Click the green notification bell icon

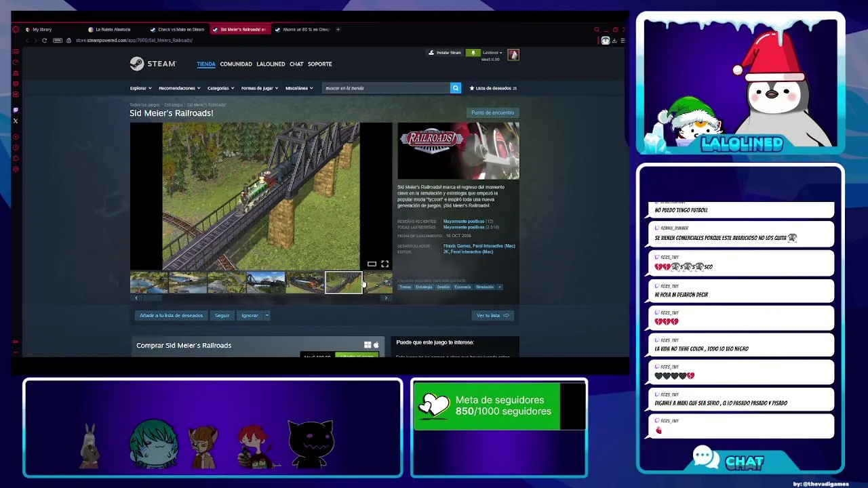click(x=473, y=52)
